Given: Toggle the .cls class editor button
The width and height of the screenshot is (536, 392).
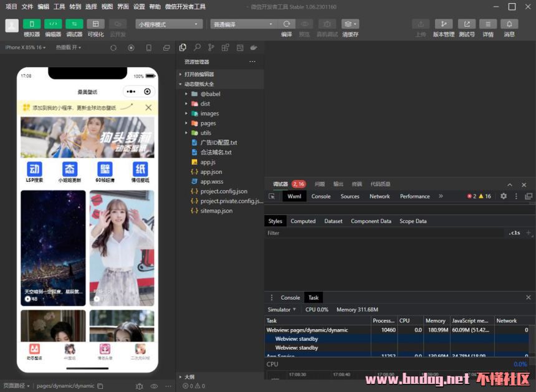Looking at the screenshot, I should click(514, 233).
